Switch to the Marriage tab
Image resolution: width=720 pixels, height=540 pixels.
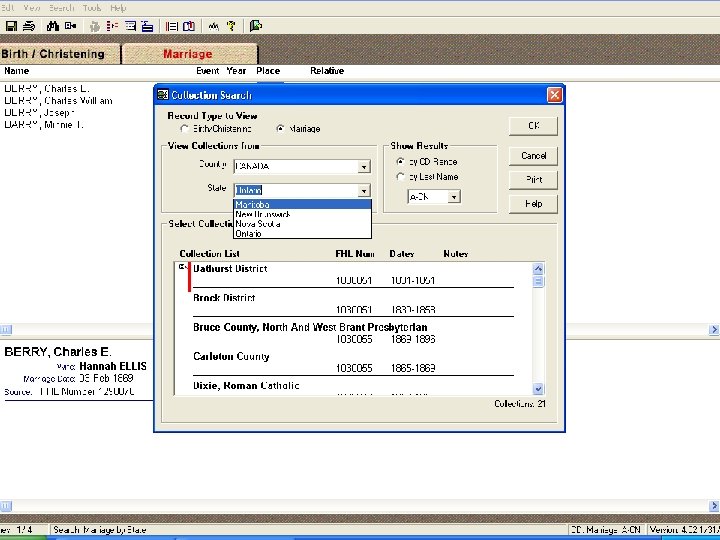[x=190, y=54]
